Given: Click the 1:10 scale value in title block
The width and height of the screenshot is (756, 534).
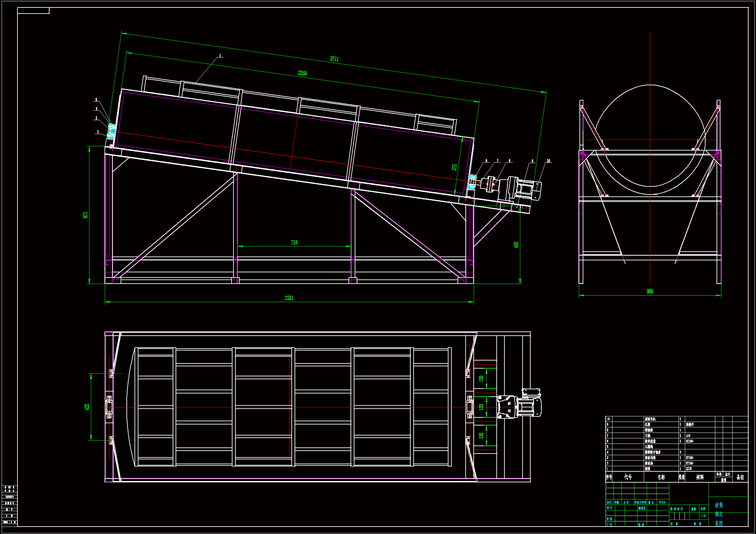Looking at the screenshot, I should click(x=703, y=516).
